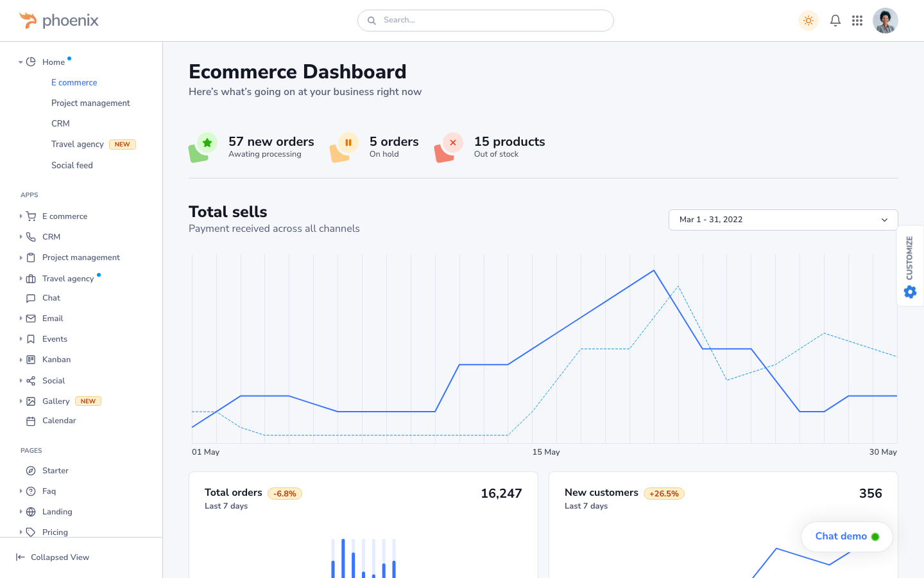Open the nine-dot apps grid
This screenshot has height=578, width=924.
(857, 21)
